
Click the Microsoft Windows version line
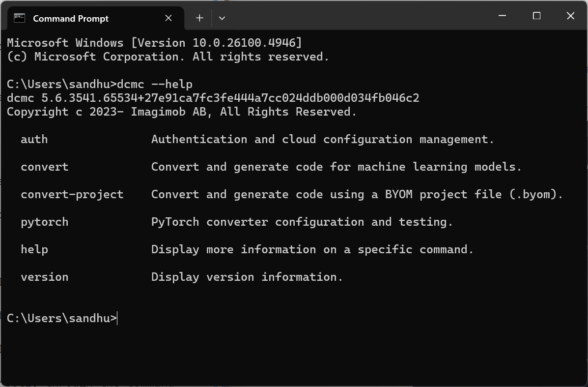point(155,43)
